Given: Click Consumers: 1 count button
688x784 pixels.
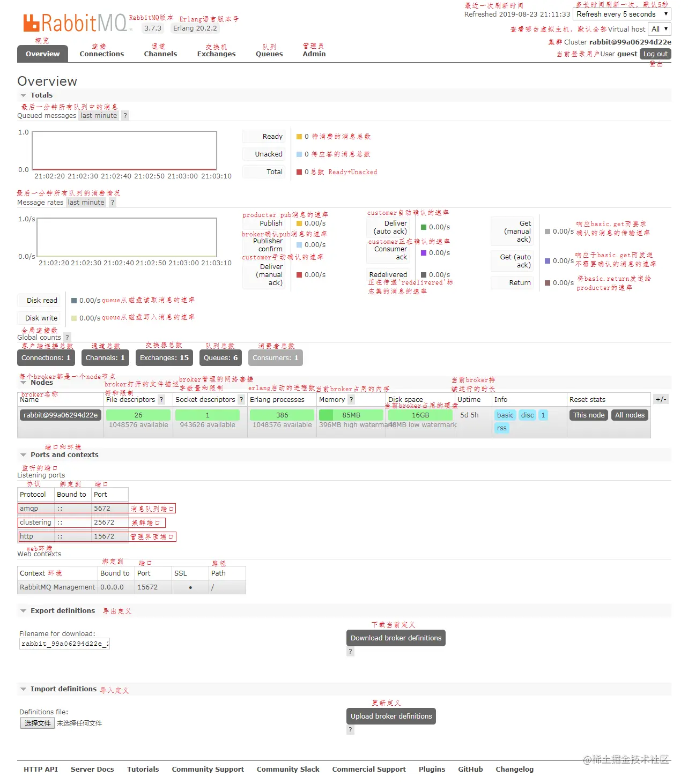Looking at the screenshot, I should pyautogui.click(x=276, y=358).
